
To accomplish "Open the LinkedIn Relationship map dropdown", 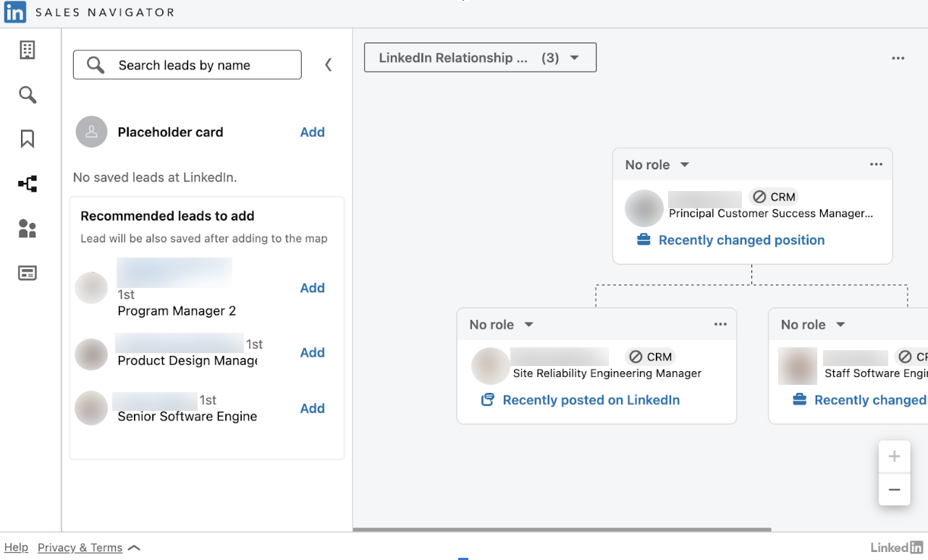I will pos(480,58).
